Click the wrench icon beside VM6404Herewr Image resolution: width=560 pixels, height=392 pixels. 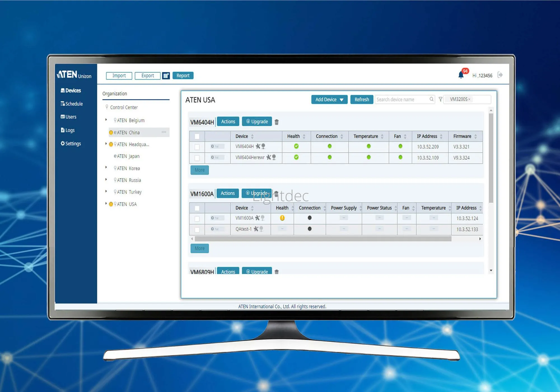click(x=269, y=157)
